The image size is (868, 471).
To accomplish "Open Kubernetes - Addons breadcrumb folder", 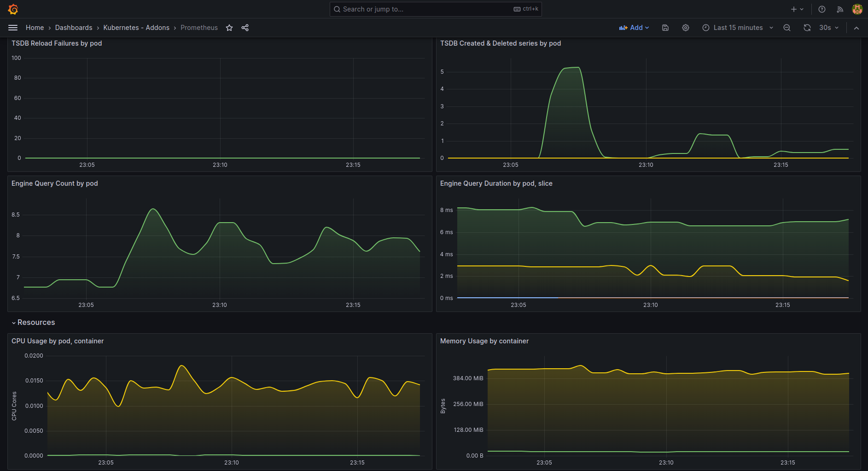I will pos(136,28).
